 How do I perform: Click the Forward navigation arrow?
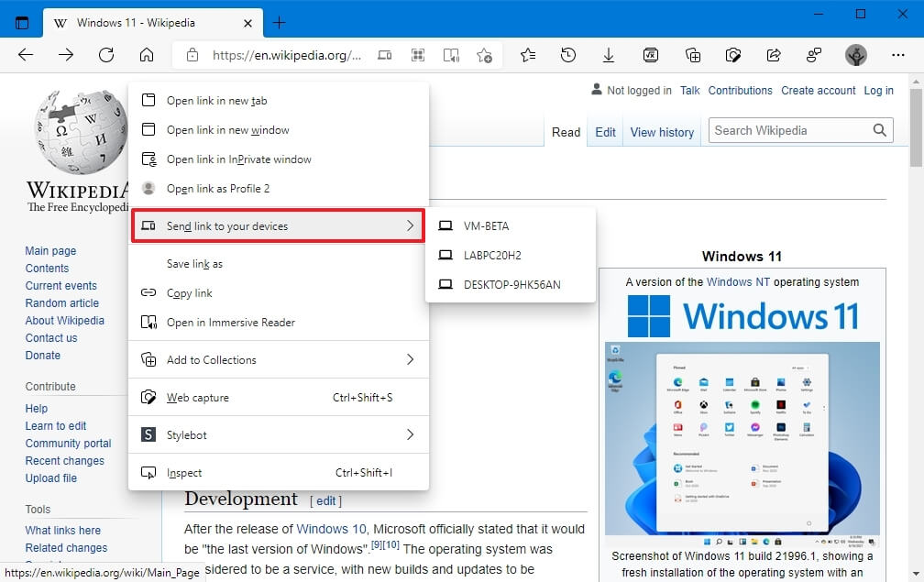click(x=66, y=55)
